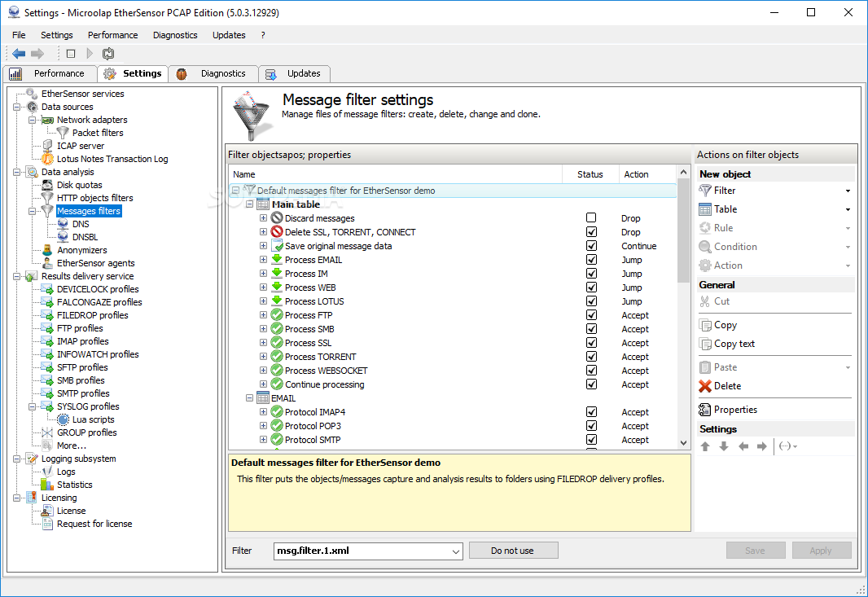Screen dimensions: 868x597
Task: Click the Disk quotas icon
Action: [47, 185]
